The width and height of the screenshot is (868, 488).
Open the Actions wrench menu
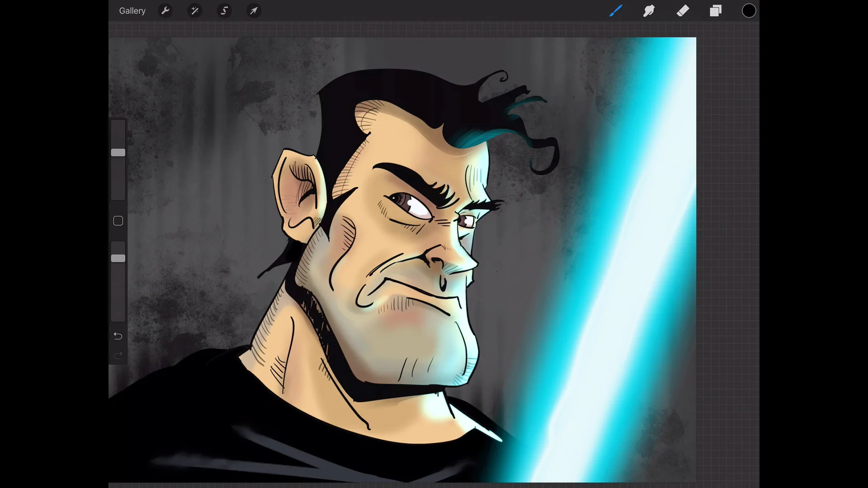(x=165, y=11)
